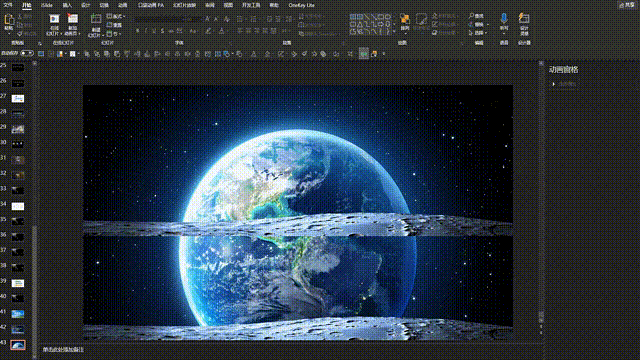The image size is (640, 360).
Task: Expand the shapes gallery More arrow
Action: point(394,31)
